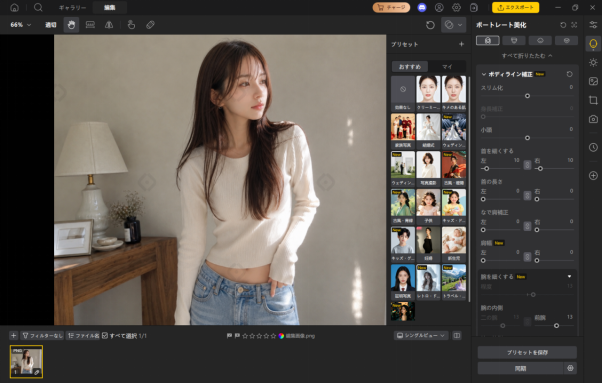Open the color adjustment sun icon
602x383 pixels.
593,63
